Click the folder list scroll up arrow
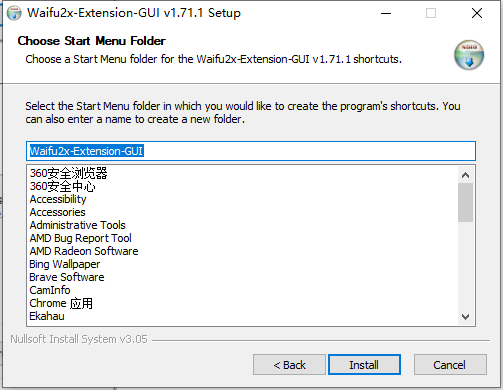 [465, 175]
